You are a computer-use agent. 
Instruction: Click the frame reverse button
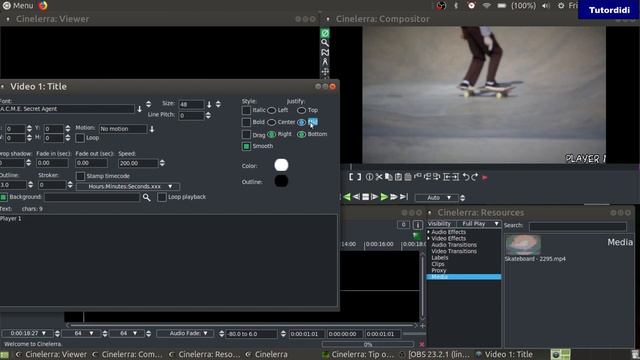click(356, 197)
